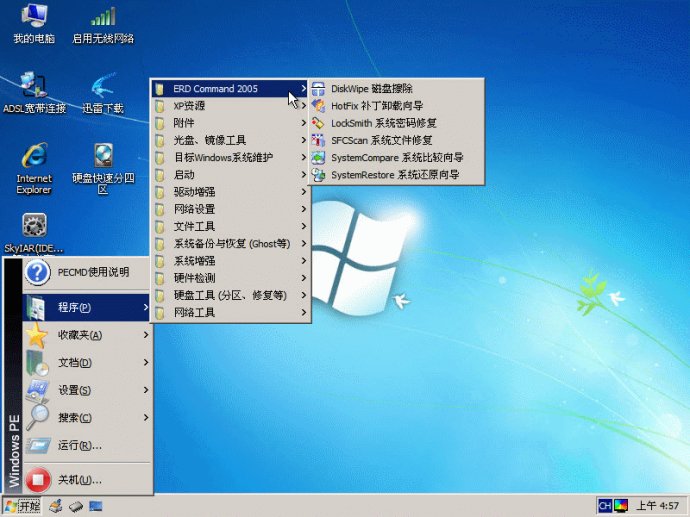
Task: Expand the 文件工具 submenu arrow
Action: (x=304, y=226)
